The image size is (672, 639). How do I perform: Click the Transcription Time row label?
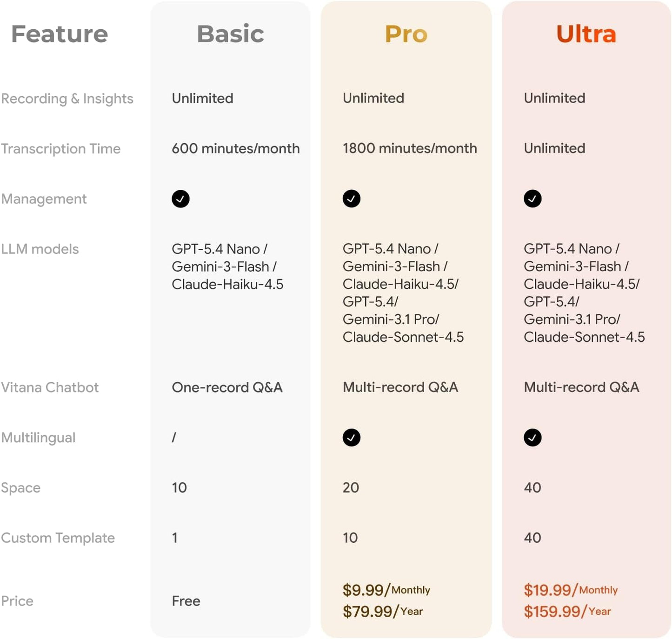pyautogui.click(x=61, y=149)
